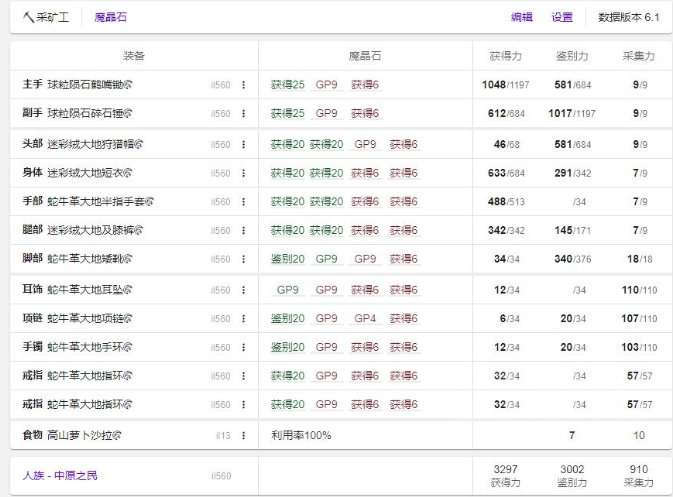Click swirl icon after 蛇牛革大地项链
Image resolution: width=673 pixels, height=497 pixels.
point(128,318)
